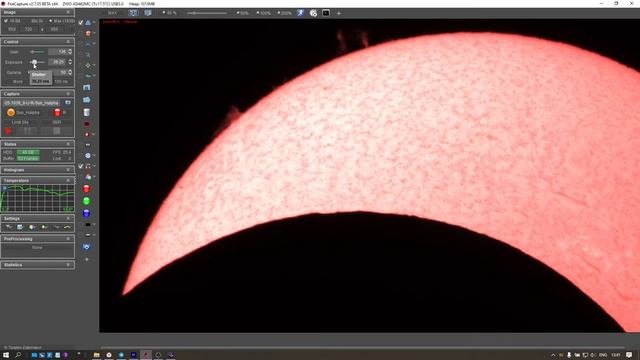640x360 pixels.
Task: Collapse the Control panel
Action: (68, 42)
